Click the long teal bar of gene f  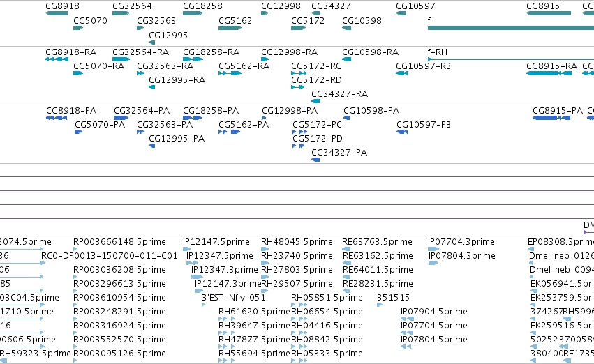tap(511, 28)
